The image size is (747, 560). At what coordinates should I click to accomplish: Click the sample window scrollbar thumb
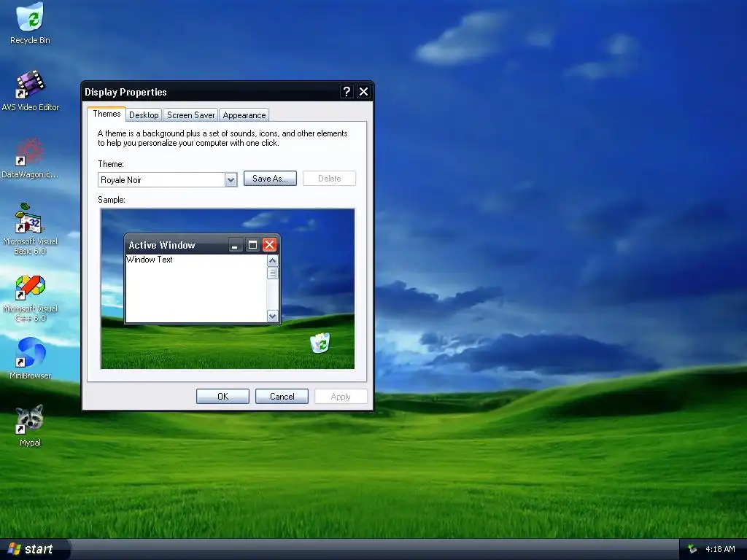click(273, 273)
